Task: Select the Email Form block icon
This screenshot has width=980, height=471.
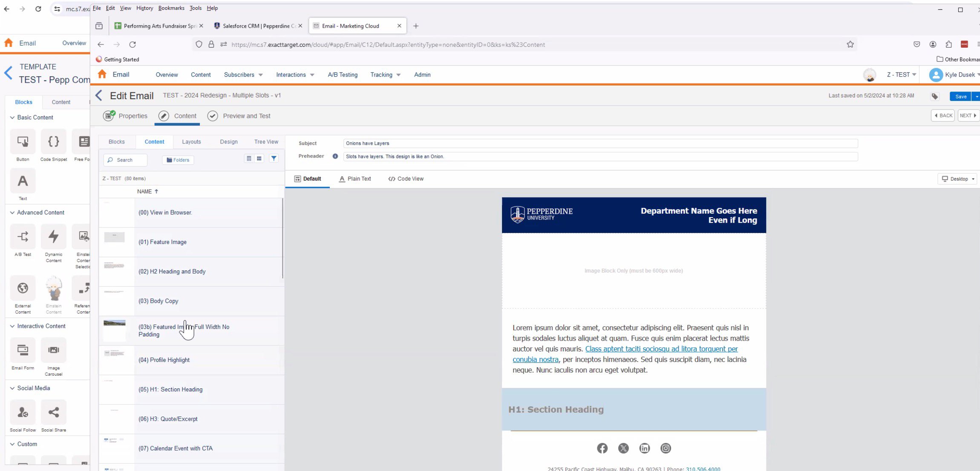Action: pyautogui.click(x=23, y=350)
